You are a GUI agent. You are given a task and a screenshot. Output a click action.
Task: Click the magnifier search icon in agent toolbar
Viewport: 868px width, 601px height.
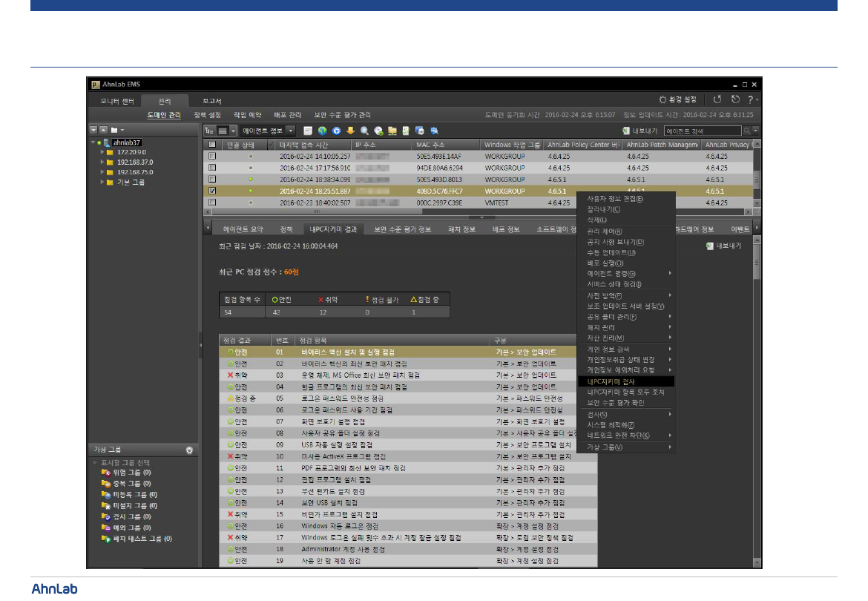(x=364, y=131)
